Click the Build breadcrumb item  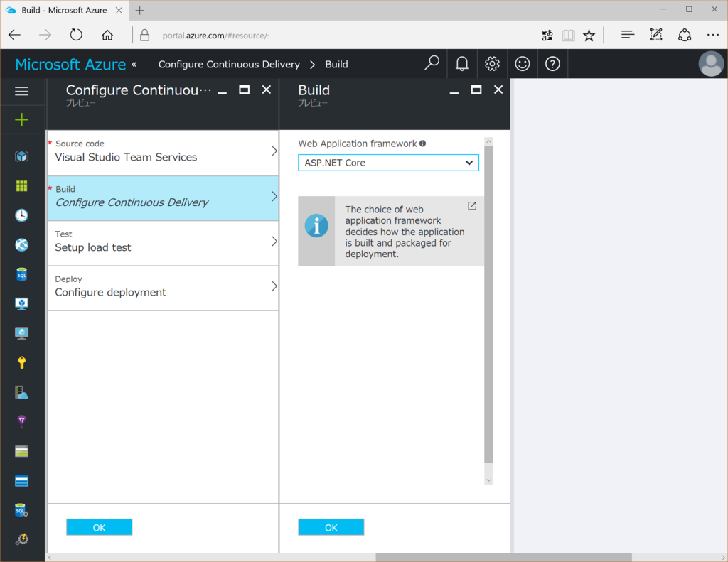point(336,64)
